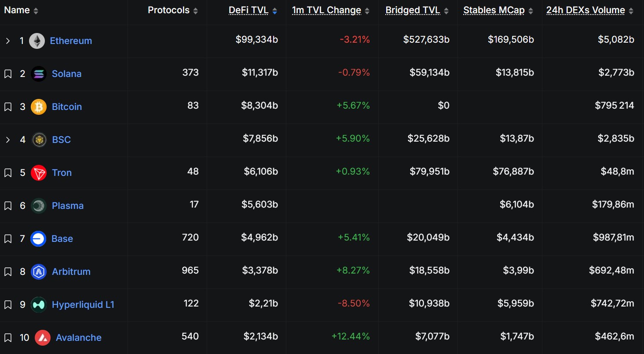Click the Tron chain logo
Image resolution: width=644 pixels, height=354 pixels.
[39, 172]
